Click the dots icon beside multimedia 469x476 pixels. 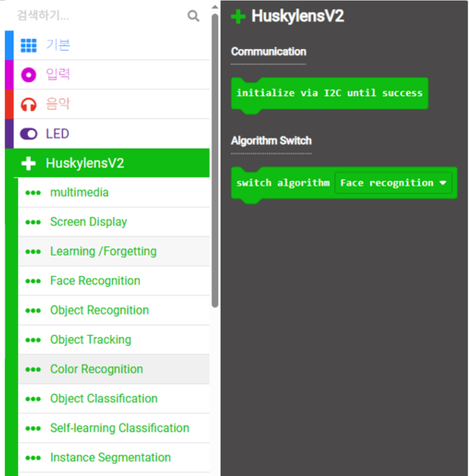click(x=33, y=193)
